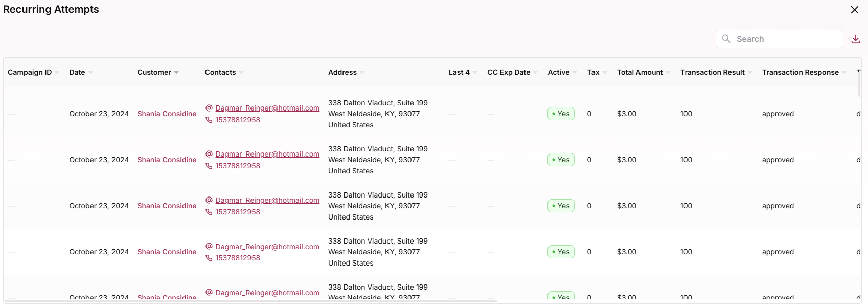This screenshot has height=307, width=868.
Task: Call 15378812958 link in second row
Action: tap(238, 166)
